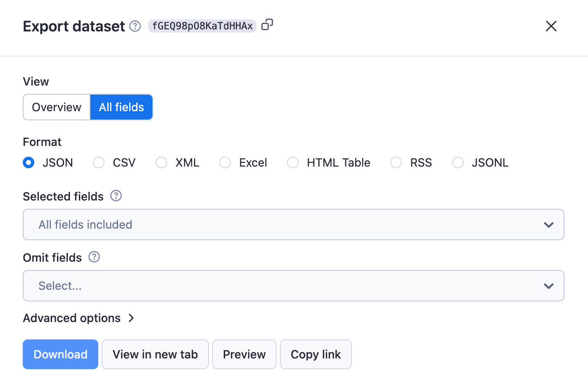
Task: Dismiss the Export dataset dialog
Action: (551, 26)
